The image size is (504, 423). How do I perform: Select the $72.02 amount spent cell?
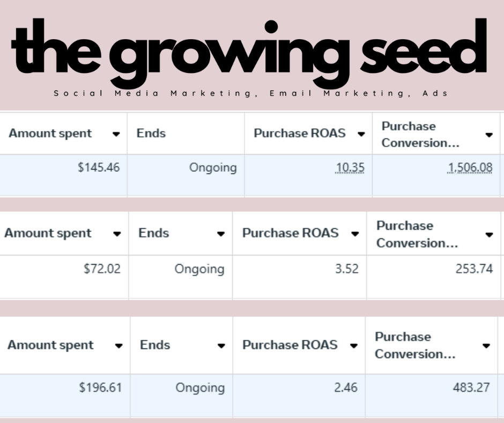pos(102,269)
